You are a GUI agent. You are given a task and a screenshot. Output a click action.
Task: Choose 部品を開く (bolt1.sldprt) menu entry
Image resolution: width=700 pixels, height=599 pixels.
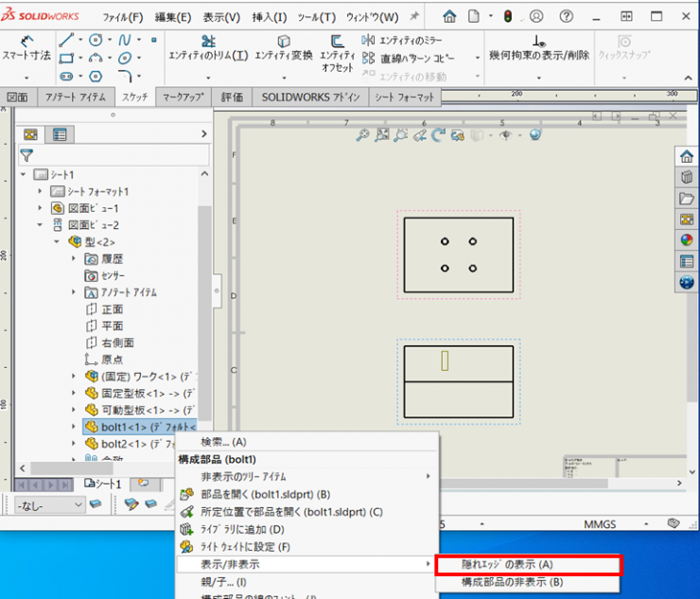[307, 495]
